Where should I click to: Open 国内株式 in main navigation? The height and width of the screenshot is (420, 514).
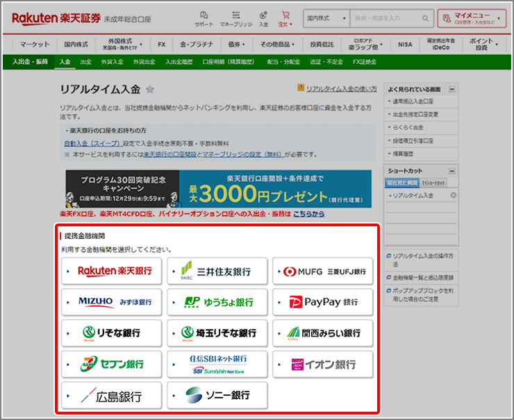(x=76, y=44)
